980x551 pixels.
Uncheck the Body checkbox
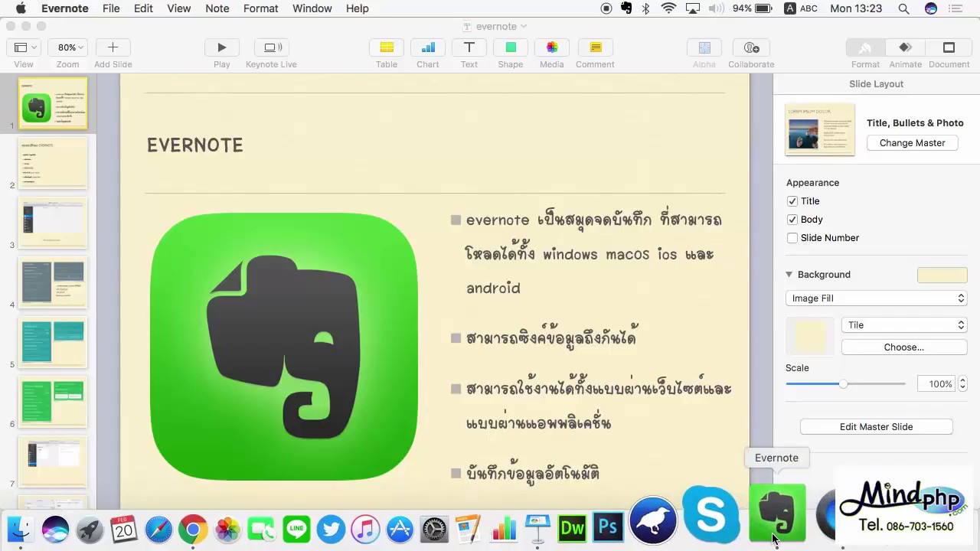pyautogui.click(x=792, y=220)
